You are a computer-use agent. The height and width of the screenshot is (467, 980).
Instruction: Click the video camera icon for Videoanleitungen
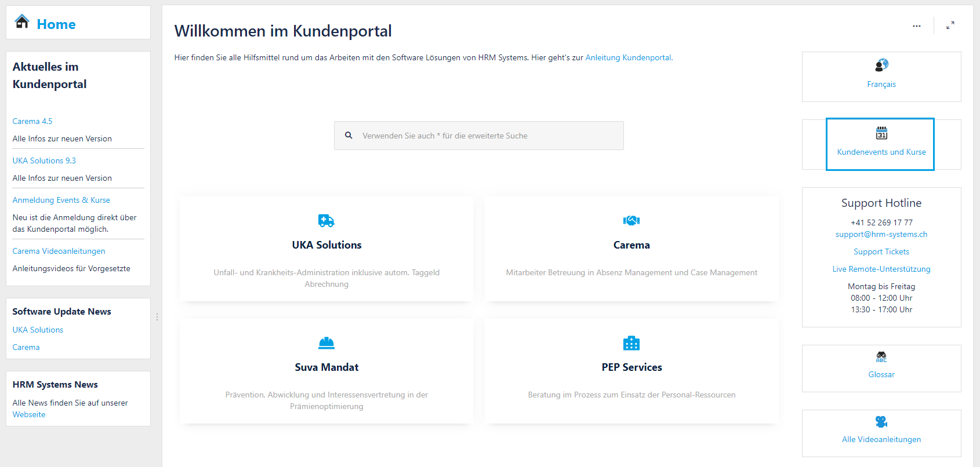[x=881, y=421]
